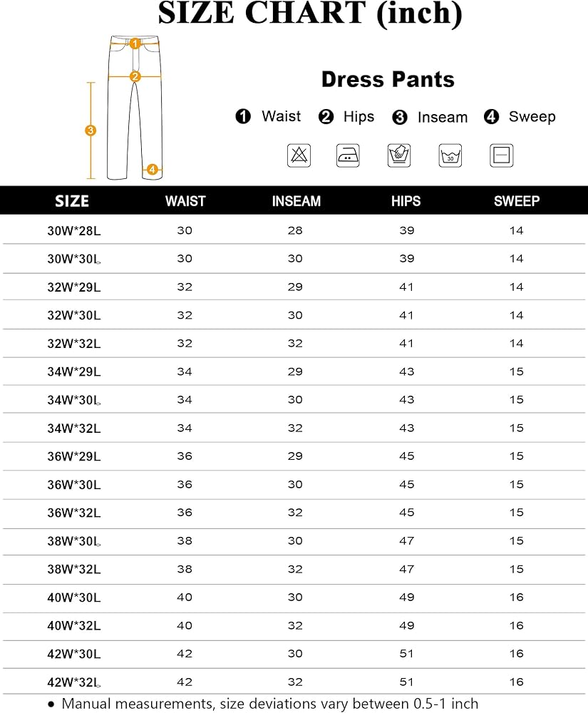This screenshot has width=588, height=713.
Task: Click orange hips marker 2 on pants diagram
Action: coord(135,76)
